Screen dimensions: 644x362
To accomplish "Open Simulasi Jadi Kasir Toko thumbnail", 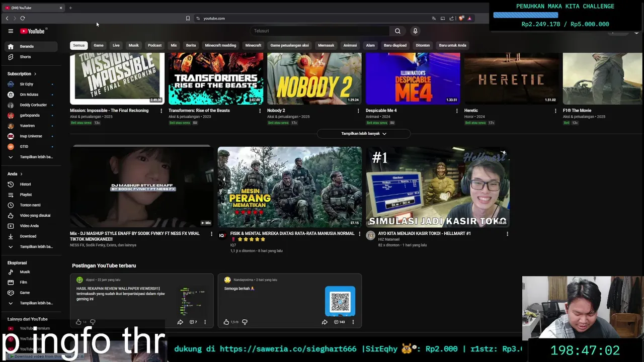I will click(x=438, y=187).
